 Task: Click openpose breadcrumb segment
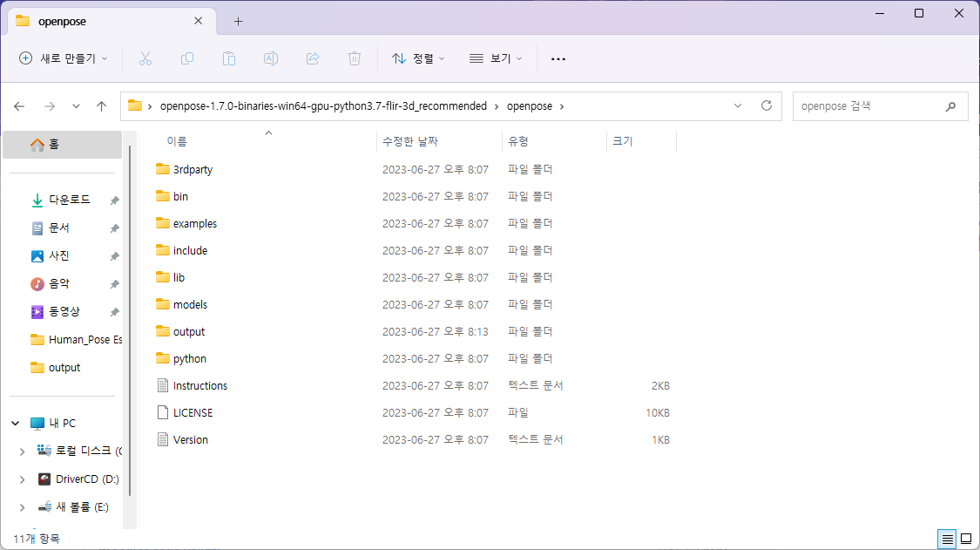(530, 105)
